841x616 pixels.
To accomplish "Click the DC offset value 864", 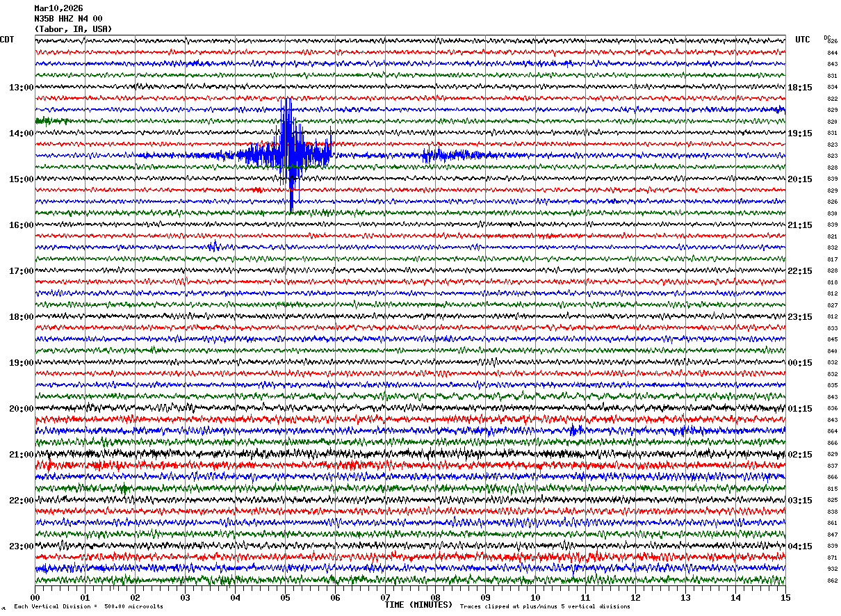I will [x=832, y=431].
